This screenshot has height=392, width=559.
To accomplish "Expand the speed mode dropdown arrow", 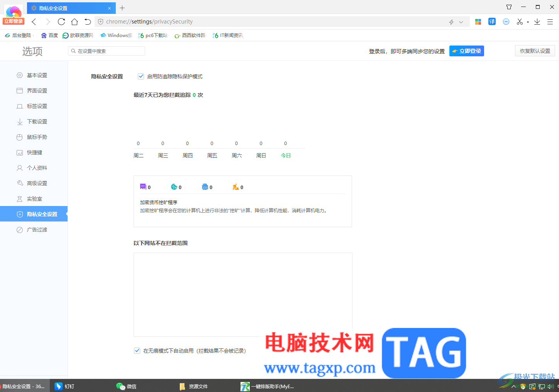I will [x=461, y=22].
